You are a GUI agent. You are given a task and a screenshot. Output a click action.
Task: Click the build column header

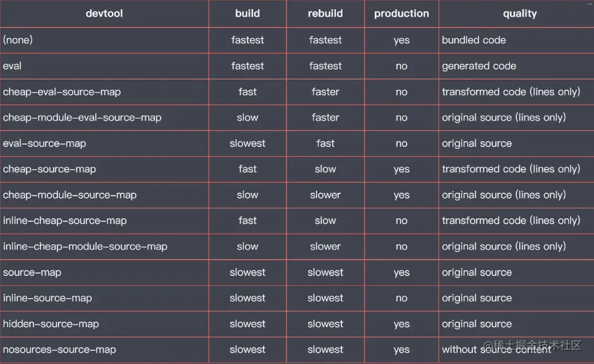[247, 14]
